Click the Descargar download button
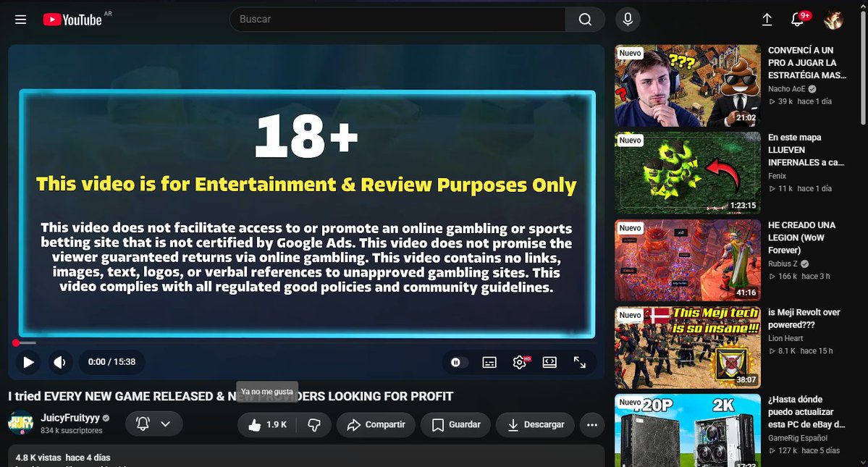This screenshot has width=868, height=467. 535,424
